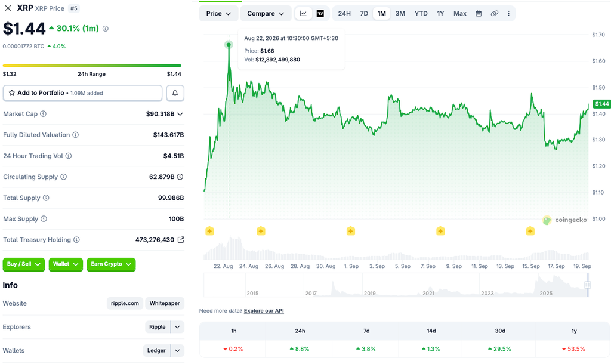
Task: Open the calendar date range icon
Action: (x=479, y=13)
